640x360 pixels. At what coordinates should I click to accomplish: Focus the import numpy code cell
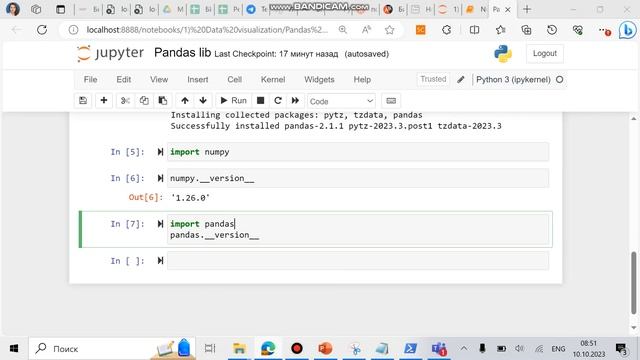[x=358, y=152]
